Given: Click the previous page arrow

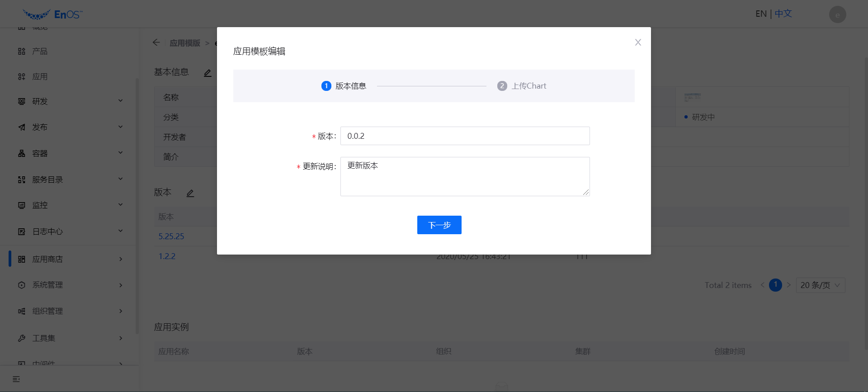Looking at the screenshot, I should click(762, 285).
